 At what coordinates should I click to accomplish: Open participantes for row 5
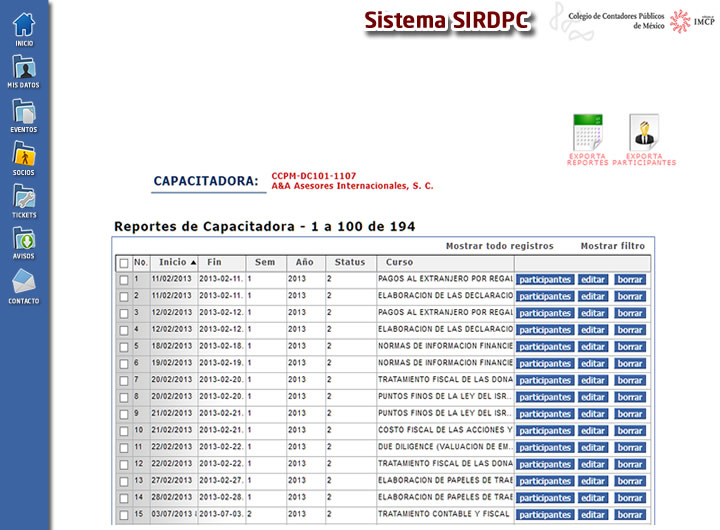click(x=545, y=347)
